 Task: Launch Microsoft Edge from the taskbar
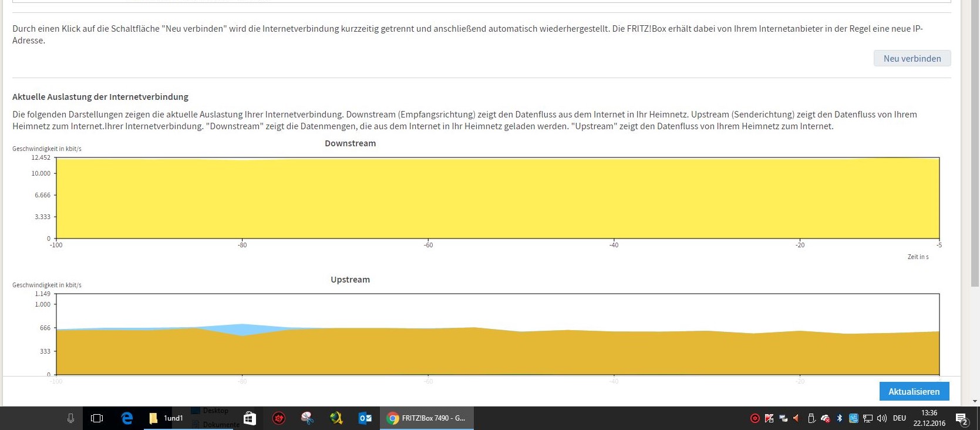pyautogui.click(x=127, y=418)
